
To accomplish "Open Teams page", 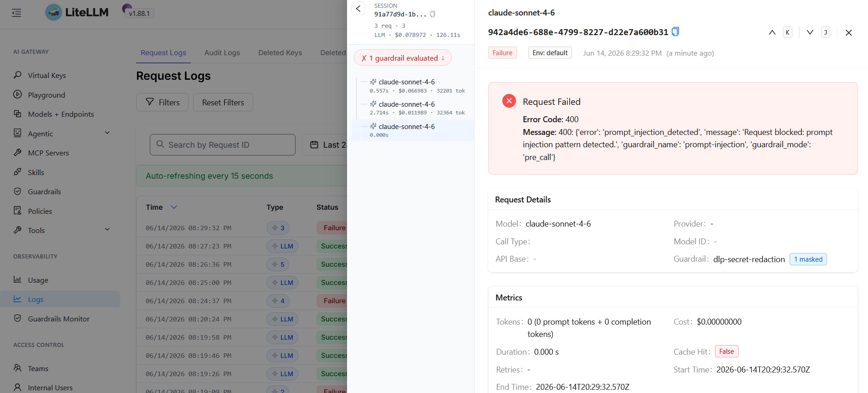I will point(38,368).
